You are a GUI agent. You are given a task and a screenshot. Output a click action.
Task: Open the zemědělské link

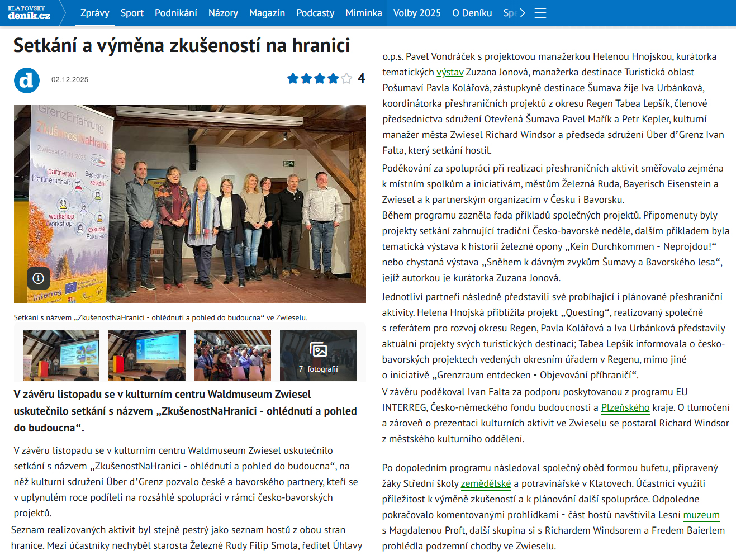(486, 483)
